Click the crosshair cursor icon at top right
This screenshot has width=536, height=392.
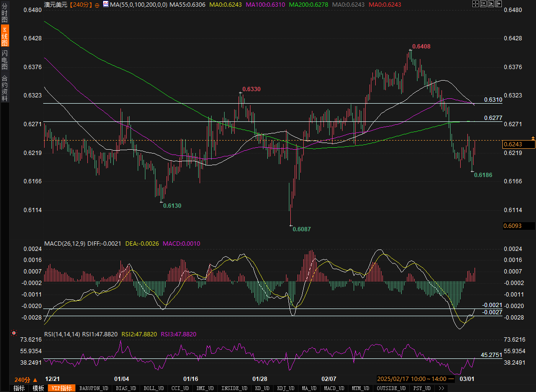(476, 5)
